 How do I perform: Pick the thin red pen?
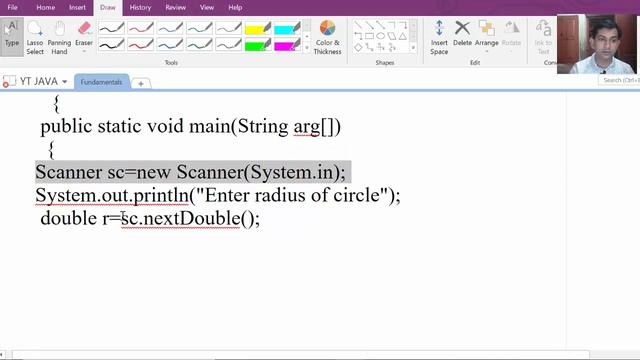point(140,28)
